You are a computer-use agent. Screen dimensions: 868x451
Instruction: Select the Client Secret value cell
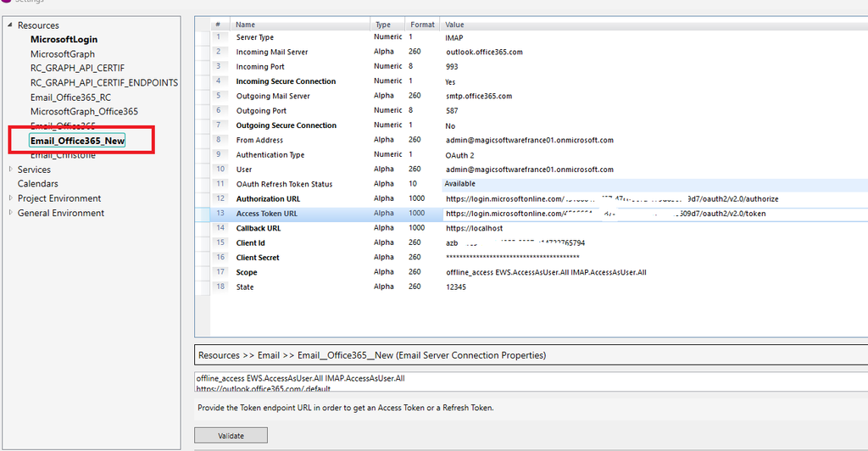(655, 258)
